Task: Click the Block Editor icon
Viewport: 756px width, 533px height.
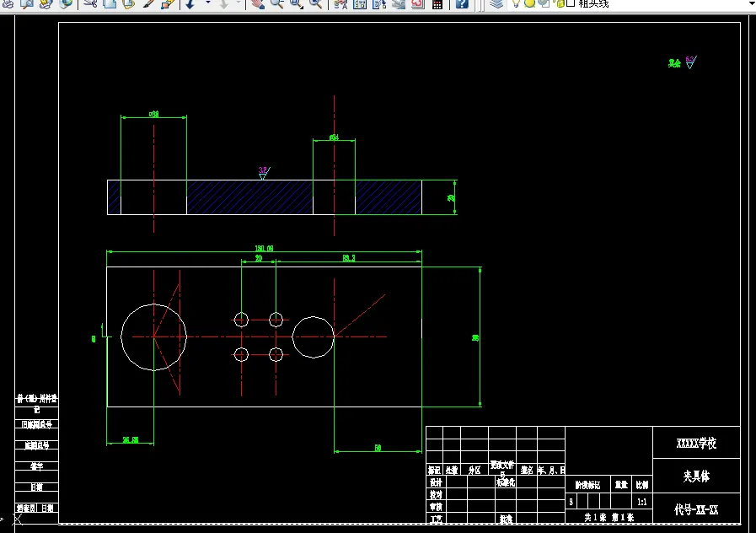Action: click(x=168, y=4)
